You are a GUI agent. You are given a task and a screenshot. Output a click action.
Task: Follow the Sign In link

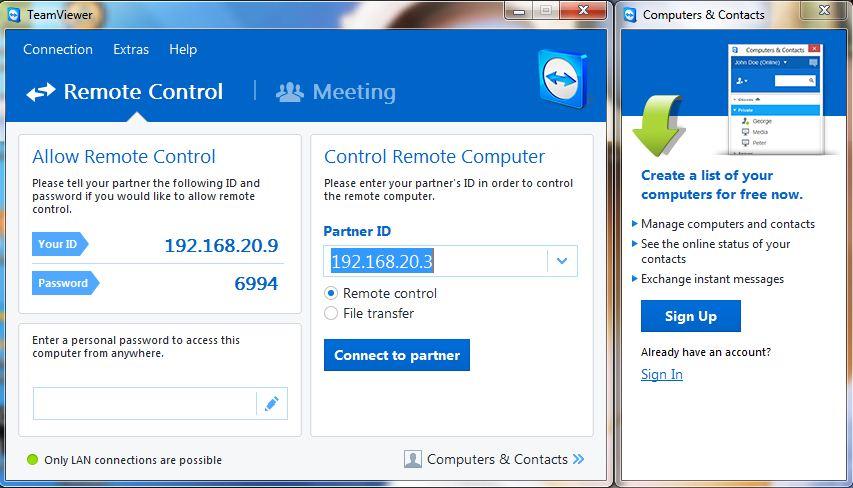662,374
